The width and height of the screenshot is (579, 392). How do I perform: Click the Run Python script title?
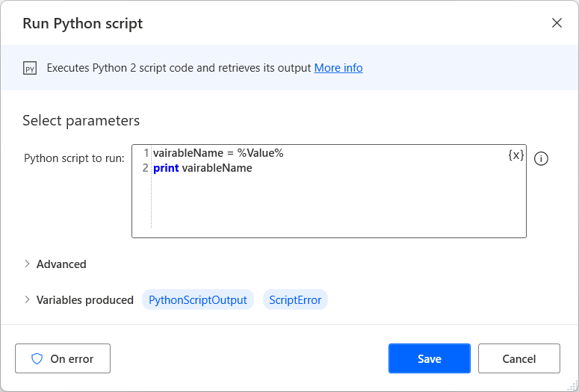tap(82, 23)
